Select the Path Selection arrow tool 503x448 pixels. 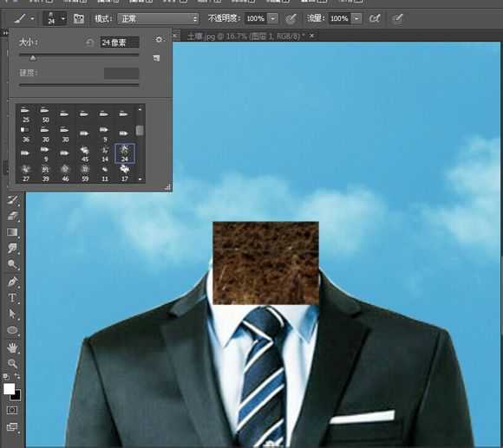[x=12, y=314]
